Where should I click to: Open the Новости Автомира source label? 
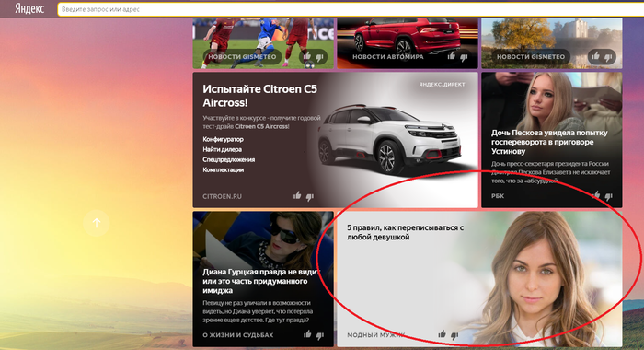coord(387,57)
